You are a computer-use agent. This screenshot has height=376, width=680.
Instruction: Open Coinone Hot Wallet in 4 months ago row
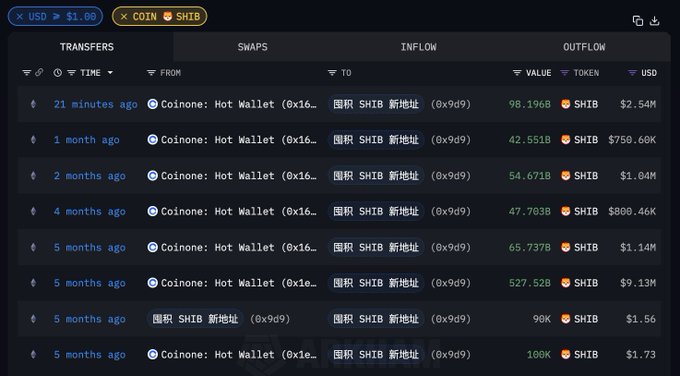point(239,211)
